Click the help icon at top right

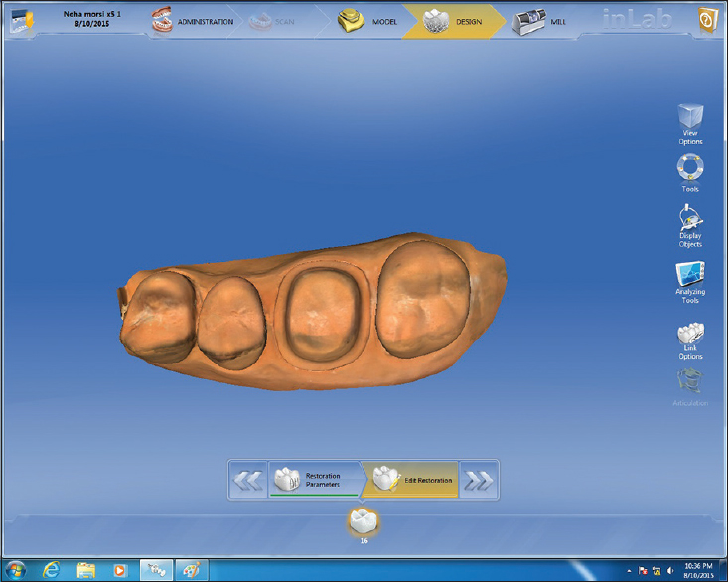(705, 21)
